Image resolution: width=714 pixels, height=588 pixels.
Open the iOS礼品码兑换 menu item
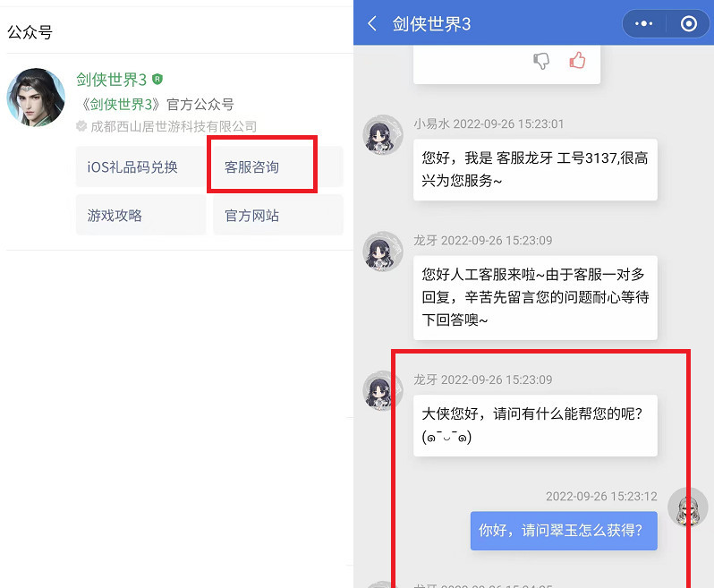pos(132,167)
